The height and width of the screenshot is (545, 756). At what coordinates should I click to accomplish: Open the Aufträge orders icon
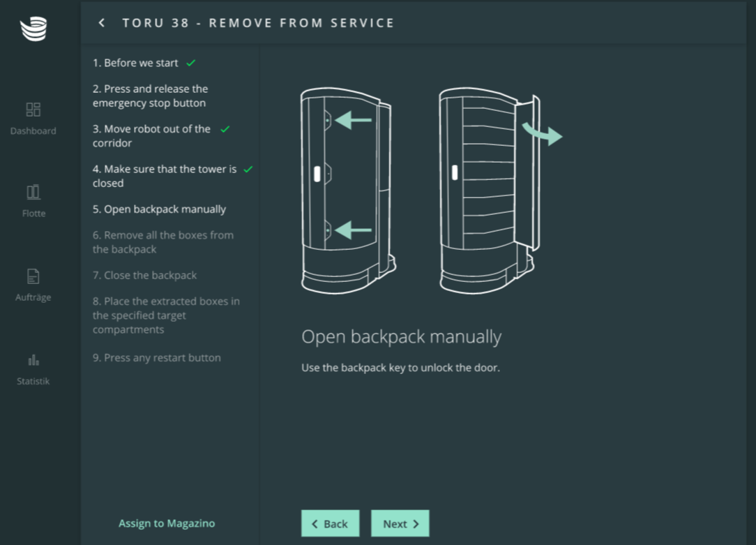(33, 276)
